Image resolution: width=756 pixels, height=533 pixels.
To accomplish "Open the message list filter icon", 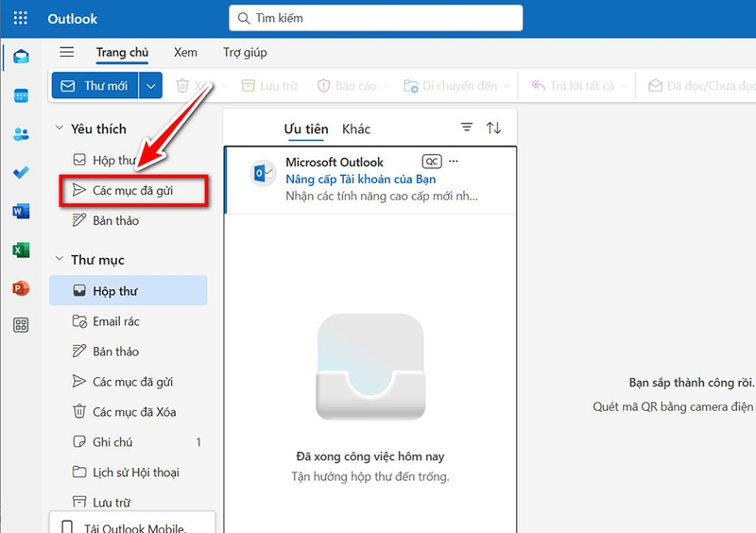I will (x=466, y=128).
